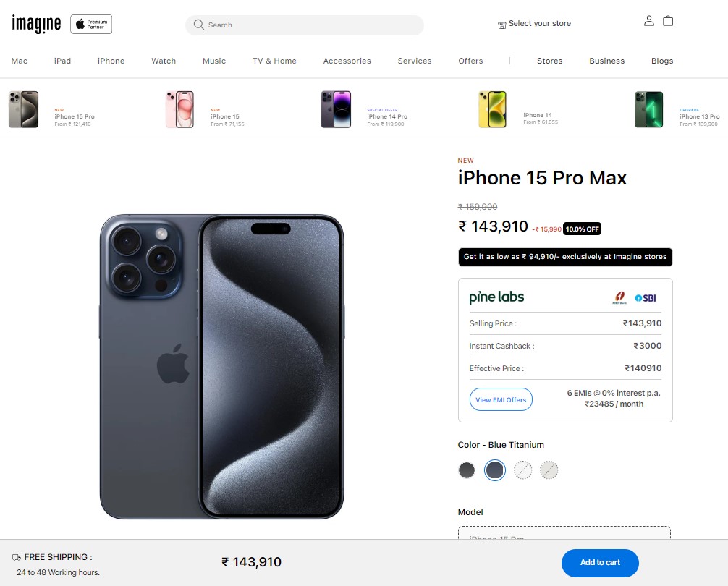728x586 pixels.
Task: Click the Search input field
Action: pyautogui.click(x=305, y=25)
